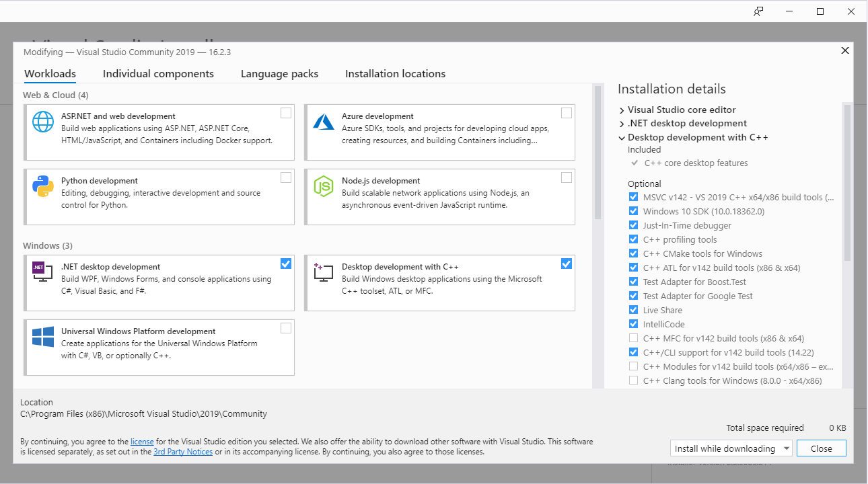
Task: Switch to Individual components tab
Action: coord(158,74)
